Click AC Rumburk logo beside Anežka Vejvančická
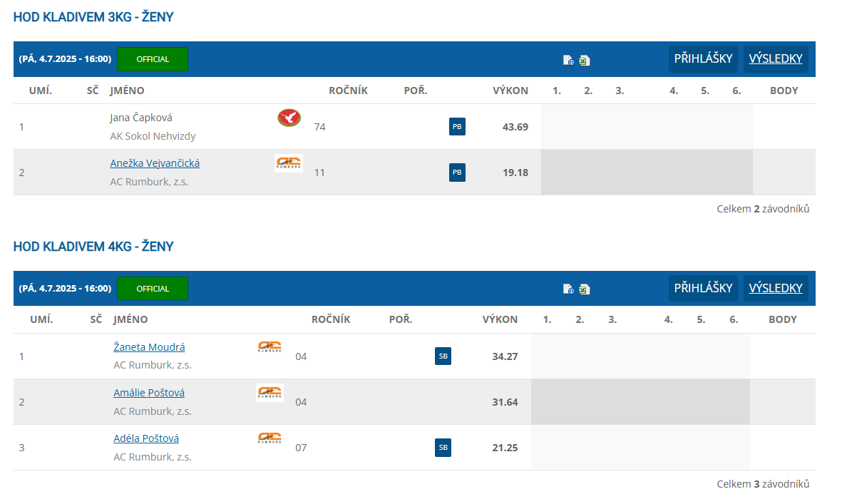This screenshot has width=842, height=504. pyautogui.click(x=289, y=163)
